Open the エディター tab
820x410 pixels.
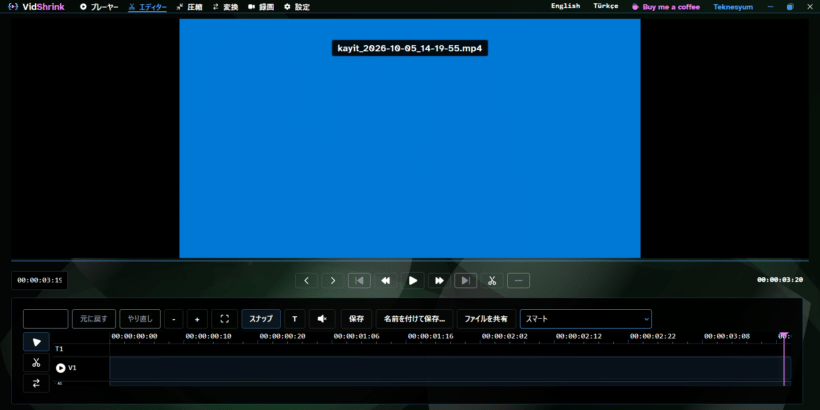pos(147,7)
